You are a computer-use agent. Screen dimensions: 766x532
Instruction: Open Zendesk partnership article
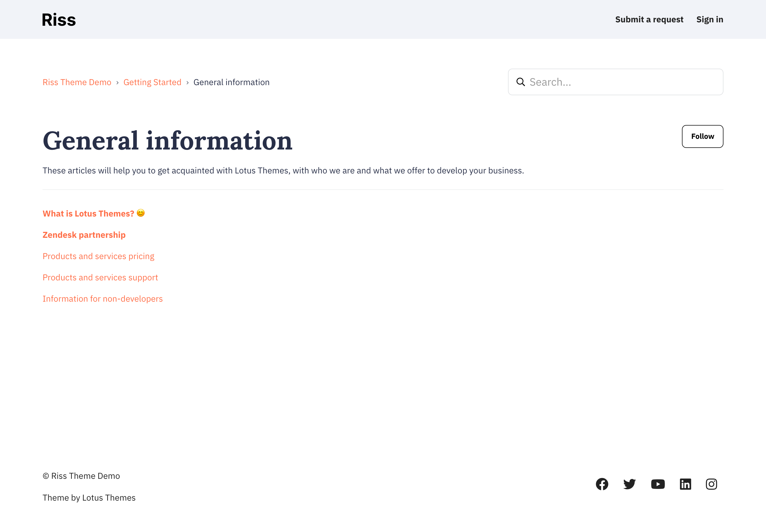(84, 235)
